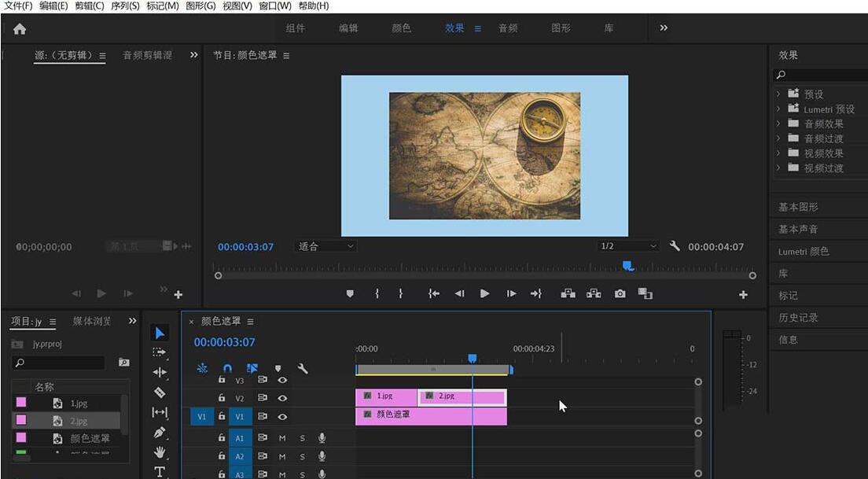Export a frame using the camera icon

pos(620,293)
